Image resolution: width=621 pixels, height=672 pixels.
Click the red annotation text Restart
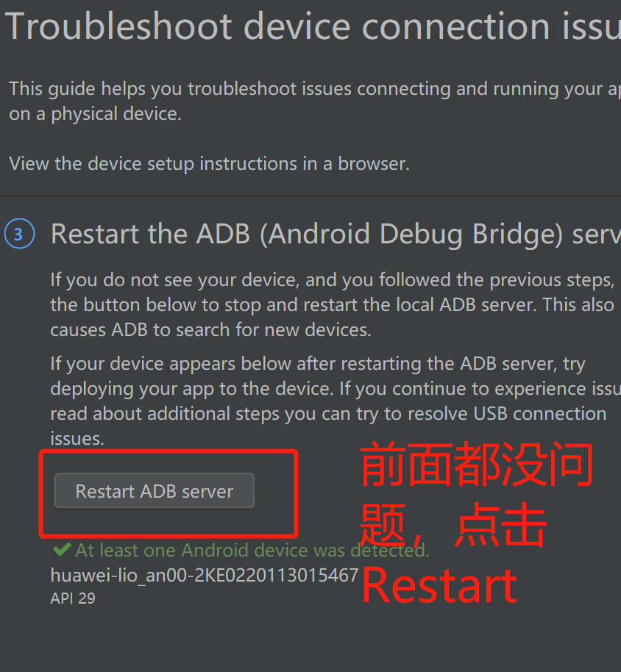[x=438, y=585]
